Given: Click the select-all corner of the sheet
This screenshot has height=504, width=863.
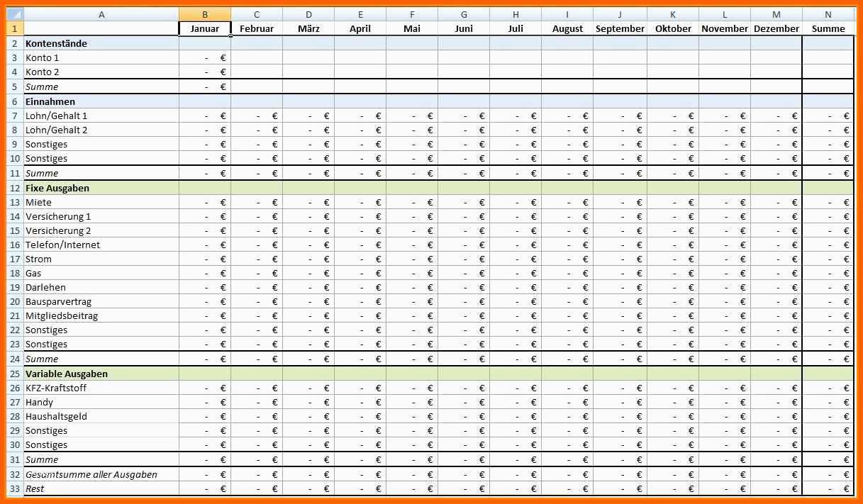Looking at the screenshot, I should (x=14, y=14).
